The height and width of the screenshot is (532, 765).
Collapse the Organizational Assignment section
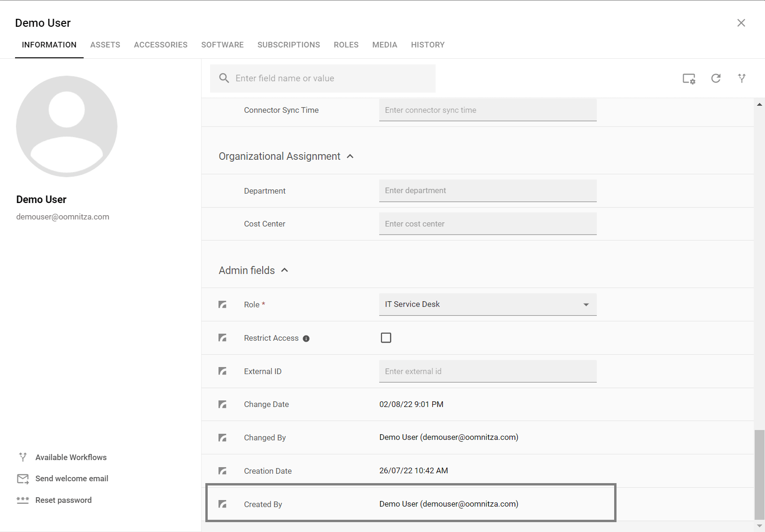tap(350, 156)
